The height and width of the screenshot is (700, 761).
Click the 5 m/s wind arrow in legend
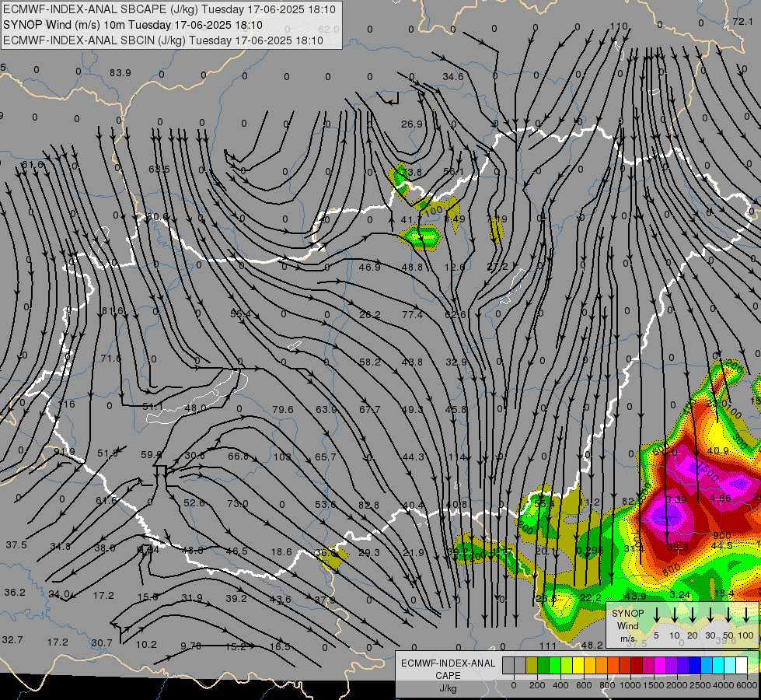pos(656,615)
